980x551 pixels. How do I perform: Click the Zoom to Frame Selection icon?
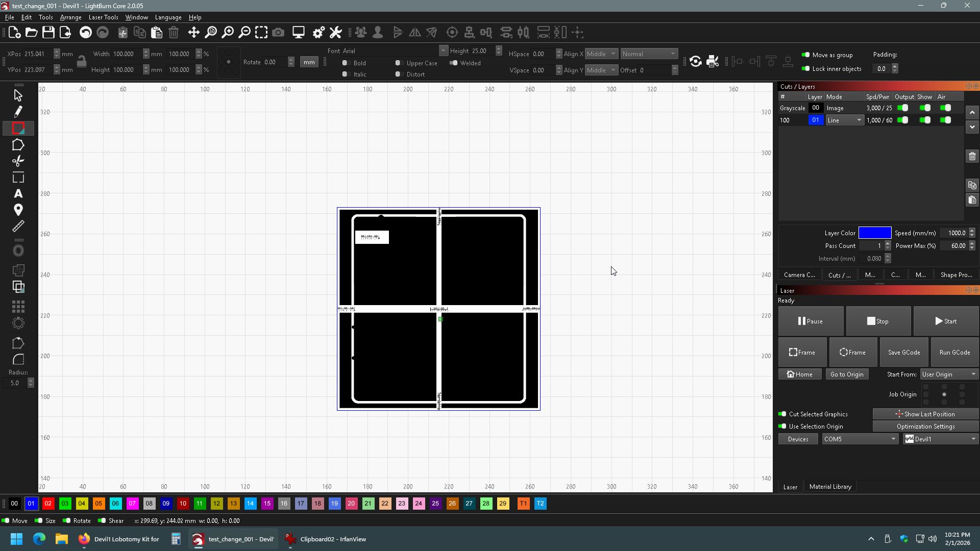261,33
